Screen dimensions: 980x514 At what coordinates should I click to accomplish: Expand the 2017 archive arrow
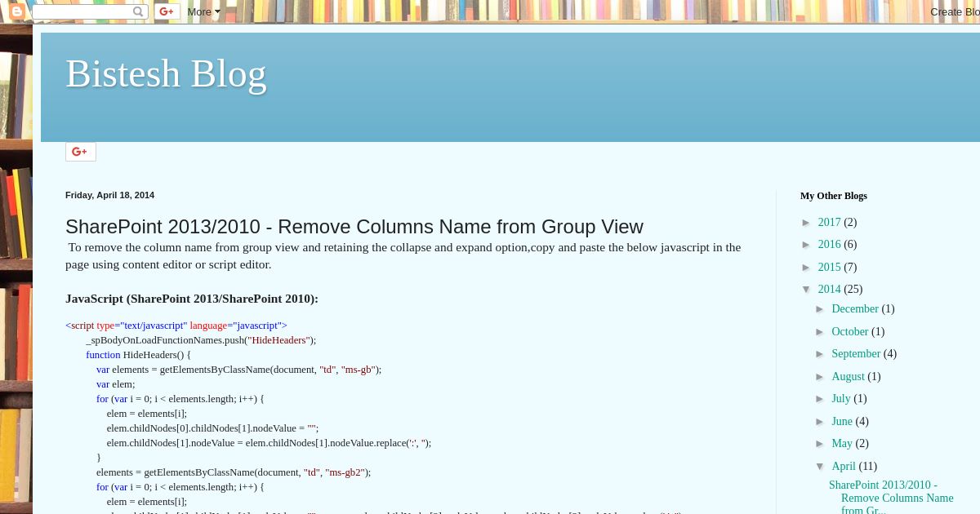click(807, 223)
